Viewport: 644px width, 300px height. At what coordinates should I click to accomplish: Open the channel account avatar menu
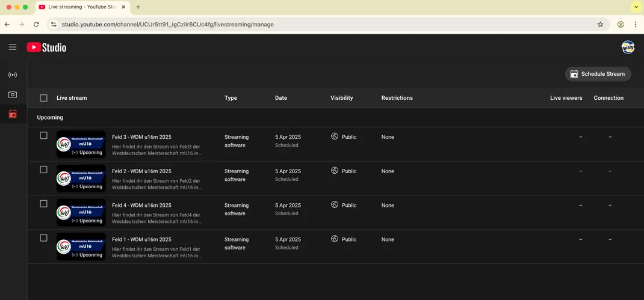click(x=628, y=47)
